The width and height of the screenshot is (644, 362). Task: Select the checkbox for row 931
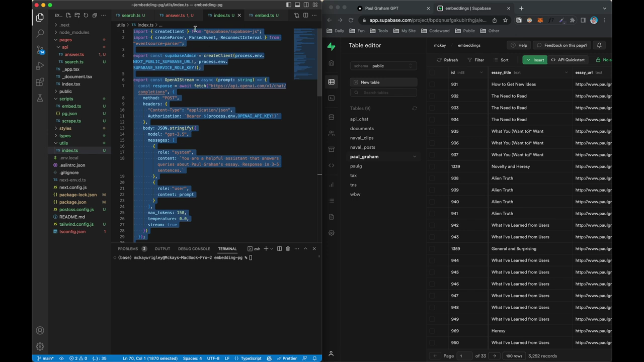(432, 84)
